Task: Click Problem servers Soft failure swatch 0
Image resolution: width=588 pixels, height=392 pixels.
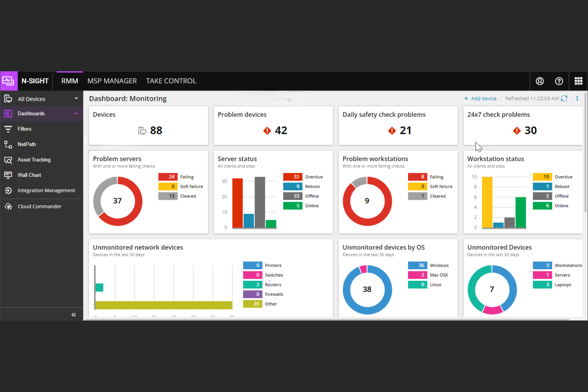Action: click(168, 187)
